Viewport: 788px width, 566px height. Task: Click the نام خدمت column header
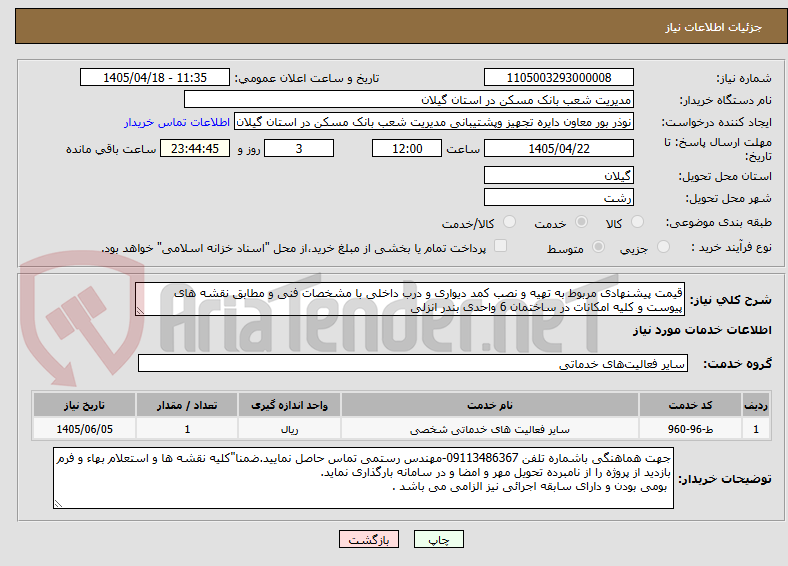[490, 405]
